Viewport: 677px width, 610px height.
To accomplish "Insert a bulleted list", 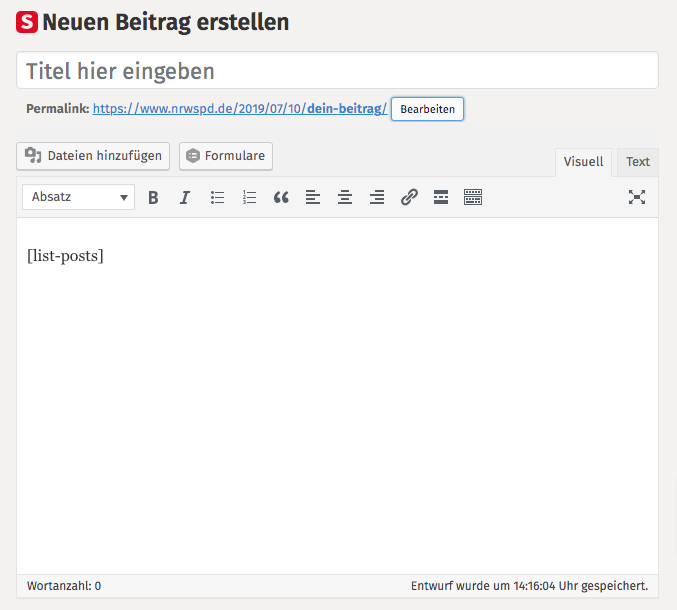I will (x=217, y=197).
